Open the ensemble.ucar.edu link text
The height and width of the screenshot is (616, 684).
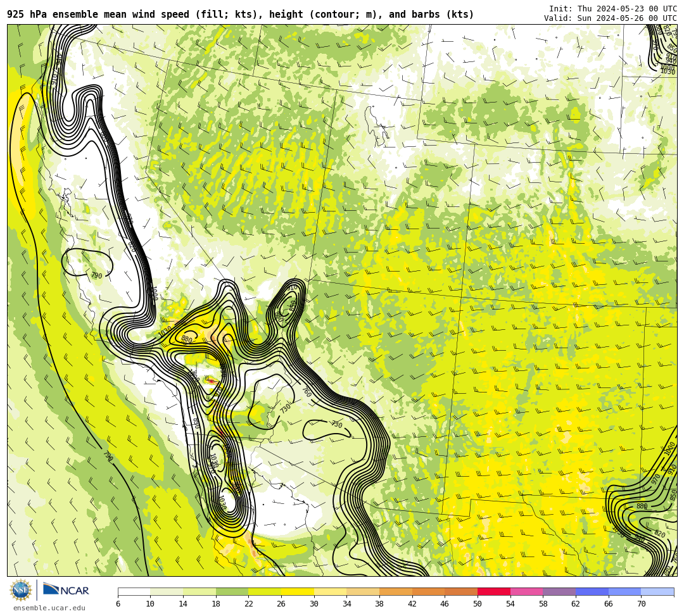click(49, 608)
